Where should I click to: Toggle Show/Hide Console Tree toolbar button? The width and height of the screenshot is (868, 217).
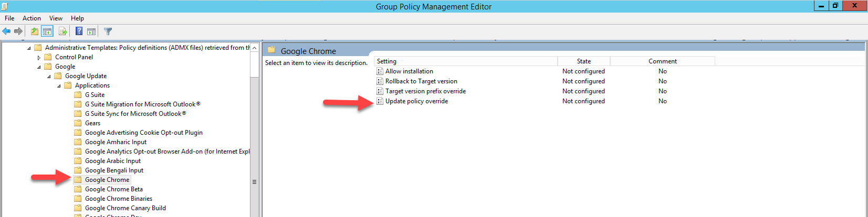(x=47, y=31)
